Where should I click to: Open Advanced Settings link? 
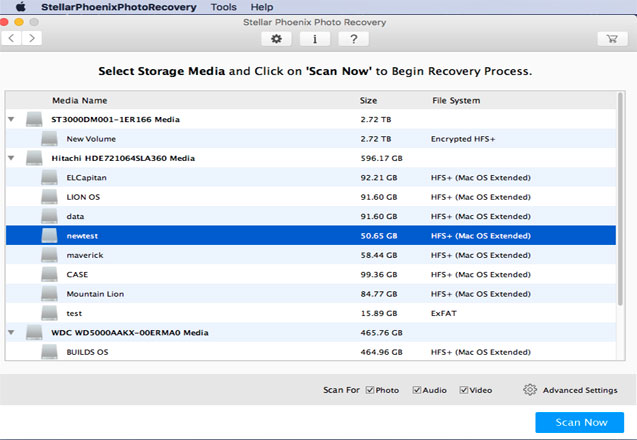[x=580, y=390]
